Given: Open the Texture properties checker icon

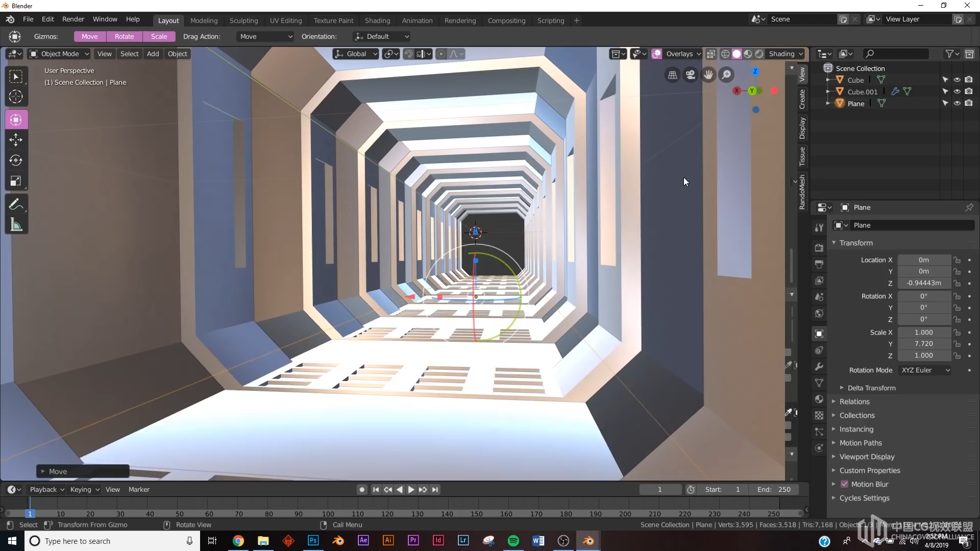Looking at the screenshot, I should (x=819, y=415).
